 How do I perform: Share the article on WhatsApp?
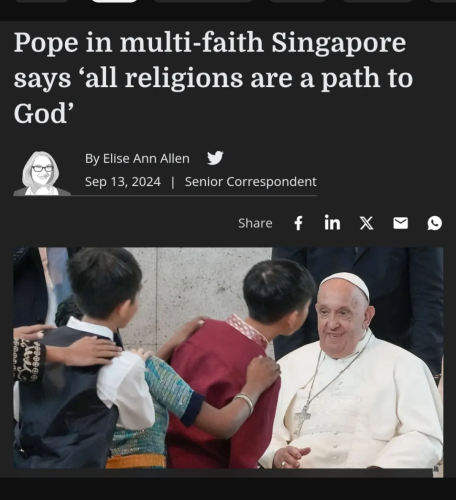(x=435, y=223)
